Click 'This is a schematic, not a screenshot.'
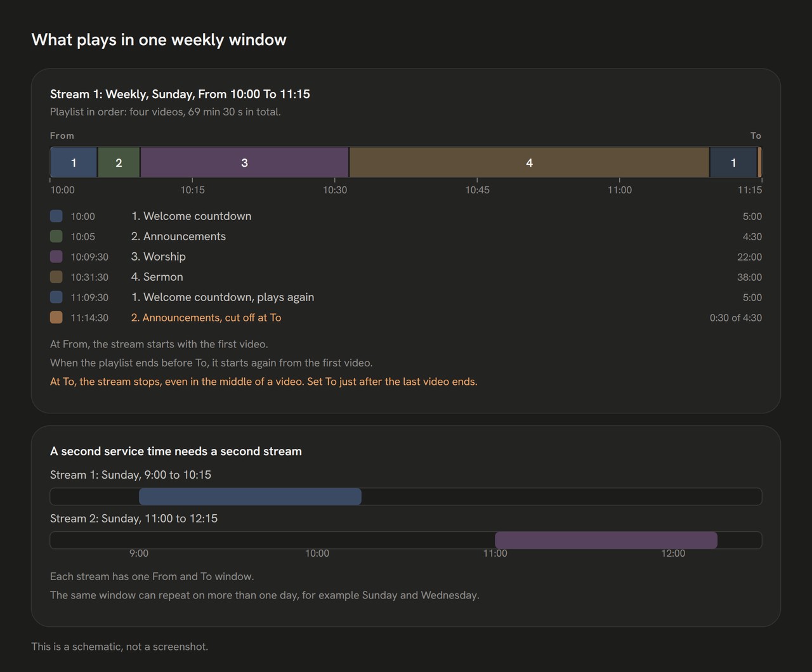Viewport: 812px width, 672px height. [120, 647]
